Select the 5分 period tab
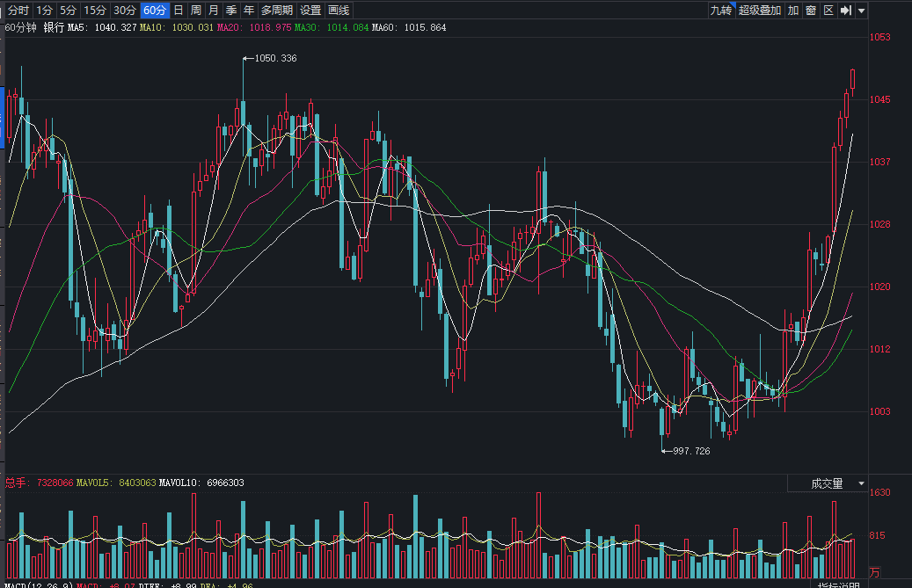The width and height of the screenshot is (912, 588). 68,11
